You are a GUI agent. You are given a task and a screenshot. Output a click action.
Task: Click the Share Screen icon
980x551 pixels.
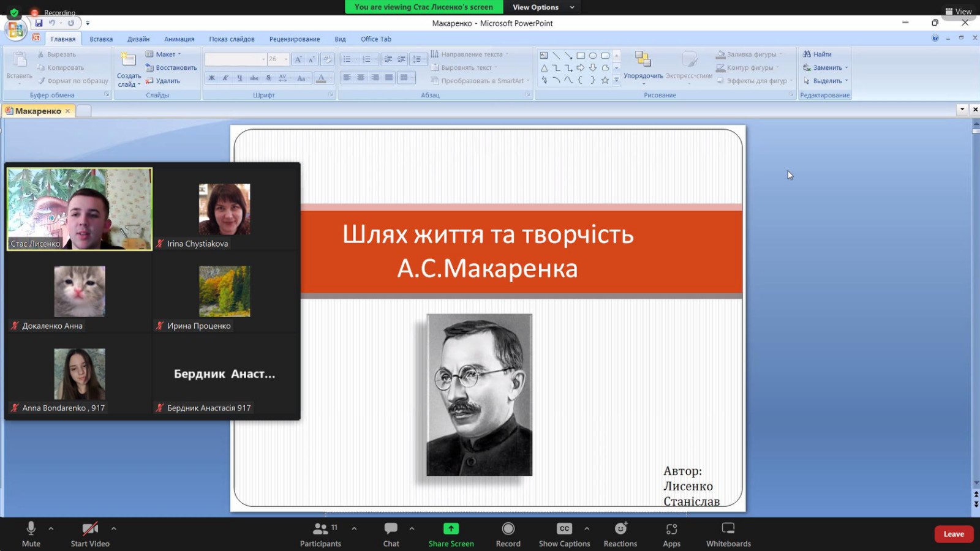point(451,529)
